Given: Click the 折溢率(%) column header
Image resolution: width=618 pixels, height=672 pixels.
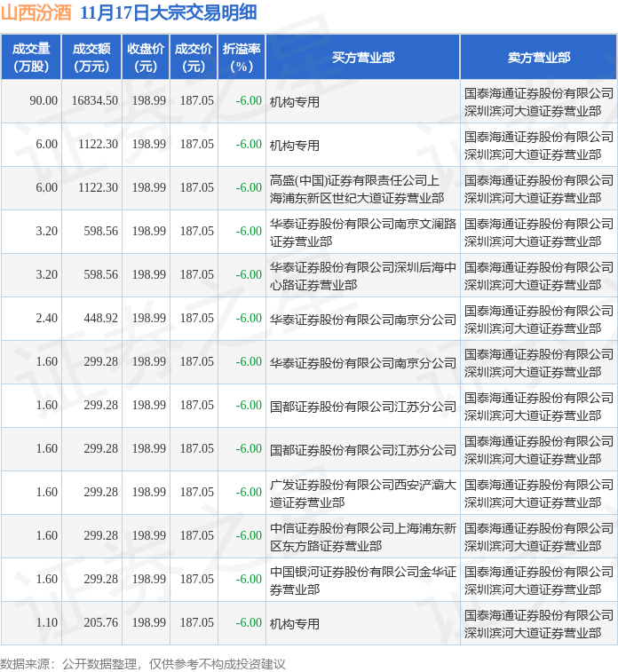Looking at the screenshot, I should point(242,58).
